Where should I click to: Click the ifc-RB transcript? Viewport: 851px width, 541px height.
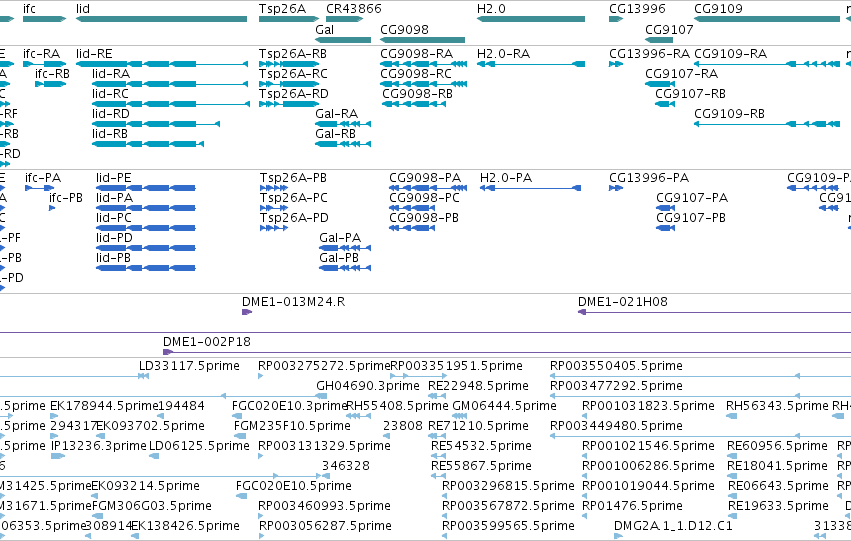click(x=50, y=84)
